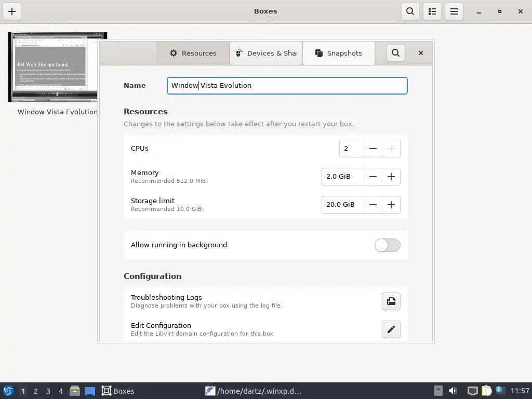This screenshot has width=532, height=399.
Task: Open the Troubleshooting Logs file
Action: pos(391,301)
